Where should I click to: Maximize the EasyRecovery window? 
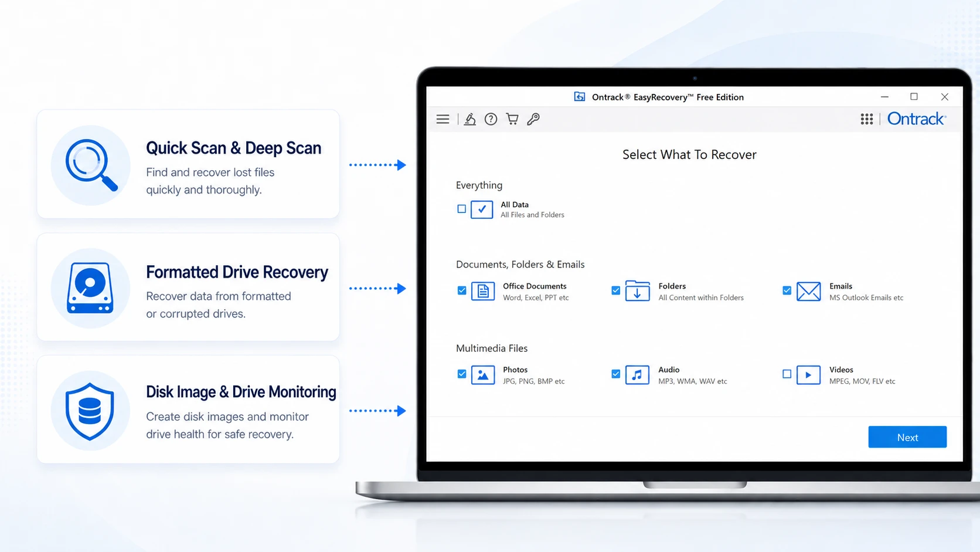[x=914, y=97]
